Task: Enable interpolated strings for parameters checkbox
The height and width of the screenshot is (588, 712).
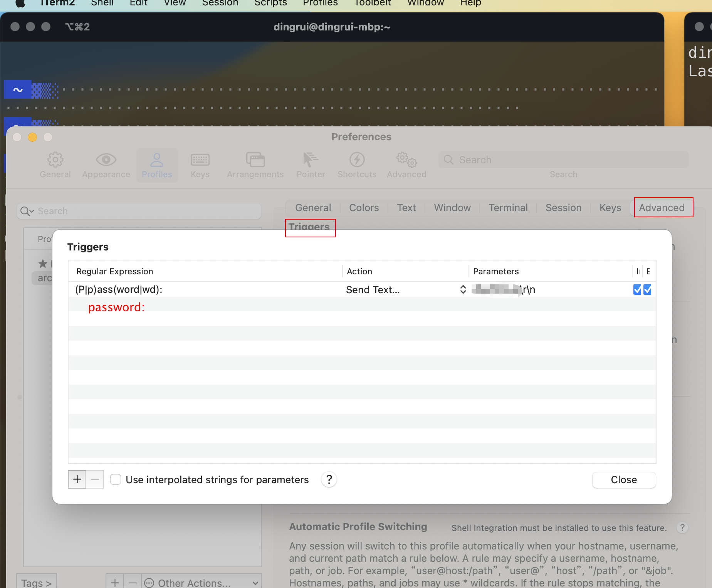Action: click(x=116, y=480)
